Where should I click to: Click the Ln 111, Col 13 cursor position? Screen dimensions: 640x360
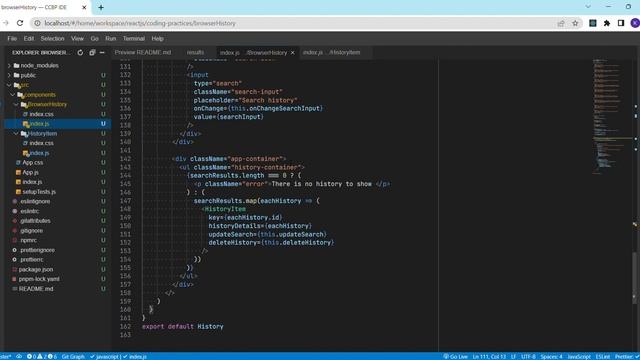tap(489, 356)
